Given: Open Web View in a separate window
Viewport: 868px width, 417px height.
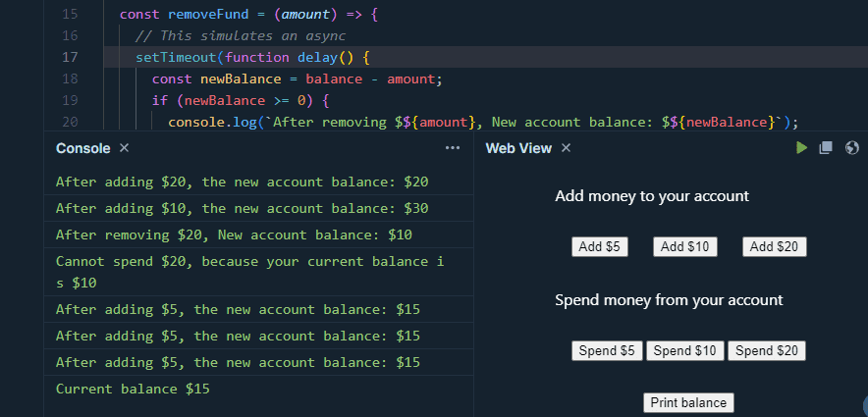Looking at the screenshot, I should click(x=826, y=147).
